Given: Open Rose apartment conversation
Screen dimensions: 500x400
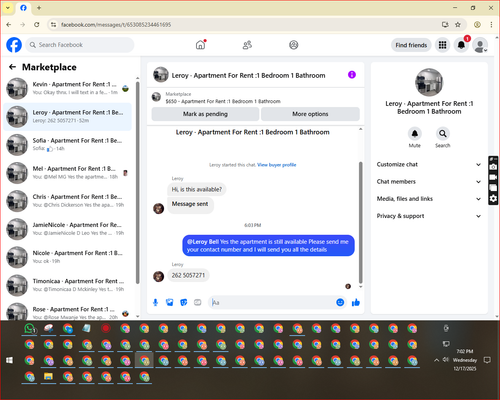Looking at the screenshot, I should point(68,312).
